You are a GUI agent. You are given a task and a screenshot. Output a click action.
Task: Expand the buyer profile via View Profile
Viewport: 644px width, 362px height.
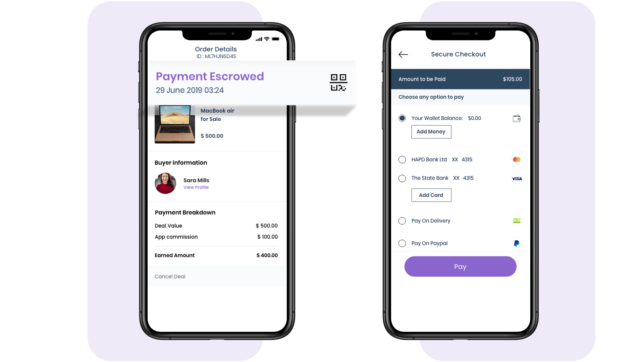[x=196, y=187]
